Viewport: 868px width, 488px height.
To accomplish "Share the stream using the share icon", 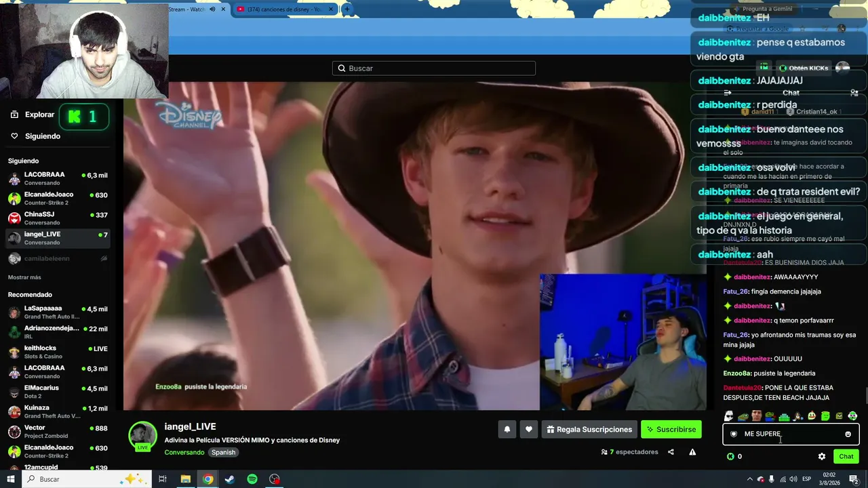I will tap(671, 452).
